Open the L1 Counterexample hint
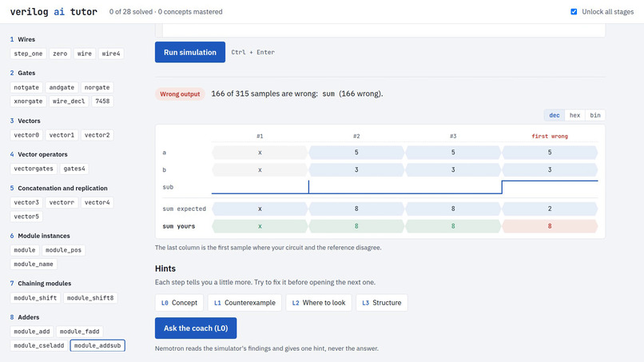The width and height of the screenshot is (644, 362). pyautogui.click(x=244, y=303)
